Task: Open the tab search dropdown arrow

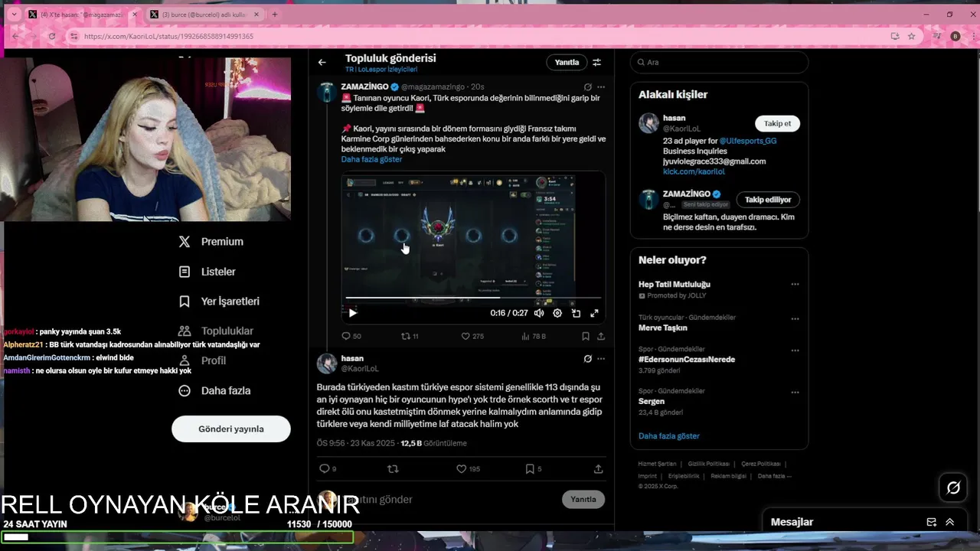Action: [x=12, y=15]
